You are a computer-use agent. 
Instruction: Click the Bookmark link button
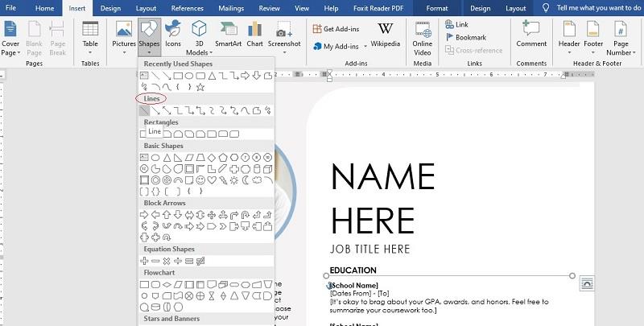point(470,37)
